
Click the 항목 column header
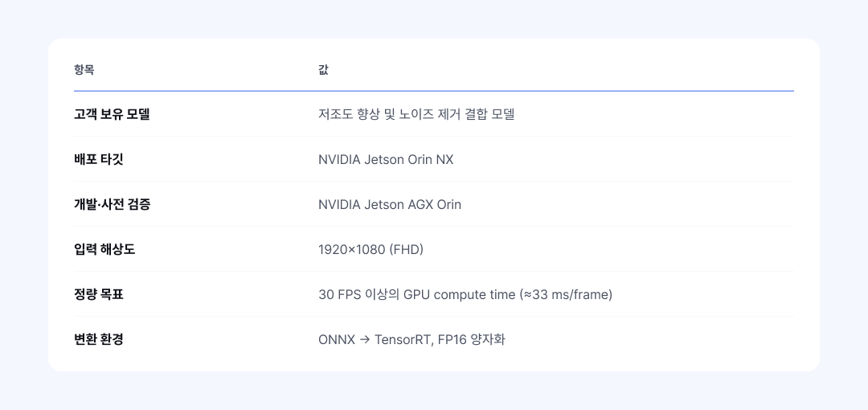click(x=84, y=71)
